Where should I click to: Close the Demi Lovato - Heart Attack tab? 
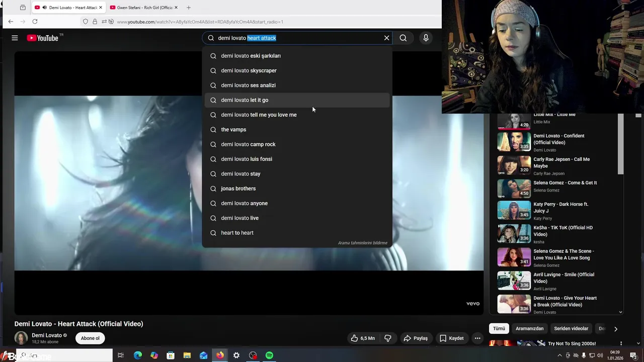pos(101,8)
